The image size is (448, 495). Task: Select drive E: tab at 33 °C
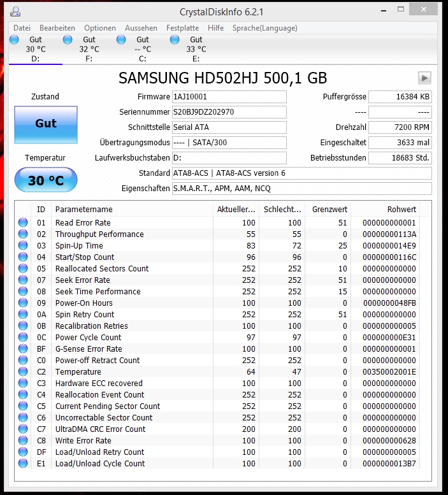pyautogui.click(x=196, y=49)
